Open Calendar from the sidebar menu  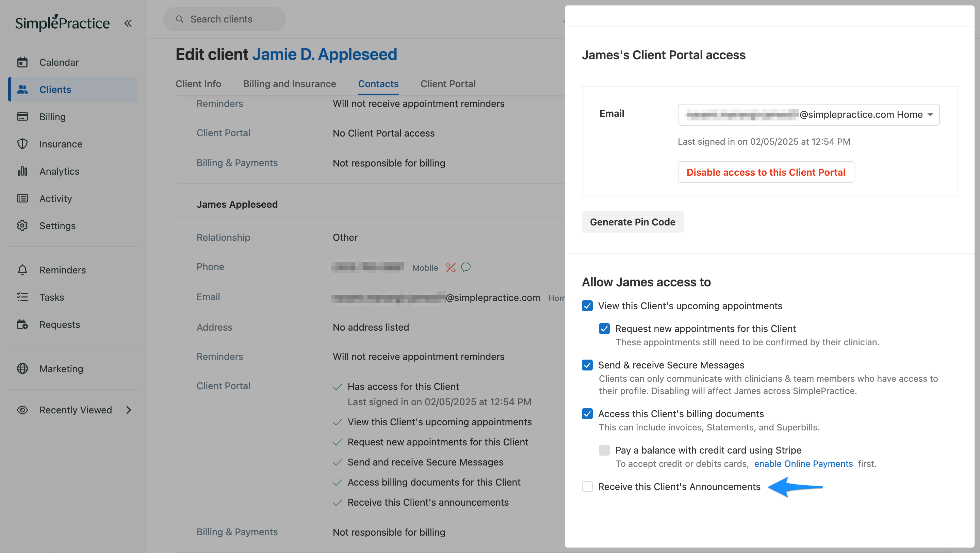coord(73,62)
